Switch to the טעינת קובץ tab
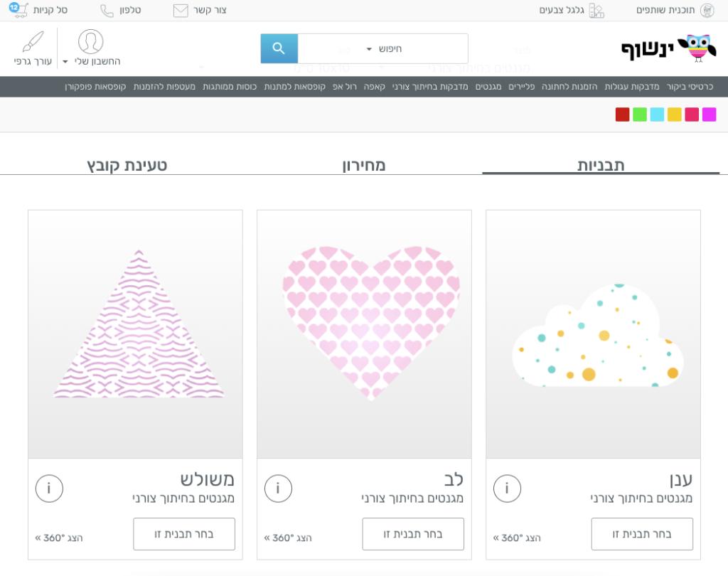This screenshot has width=728, height=576. [127, 165]
